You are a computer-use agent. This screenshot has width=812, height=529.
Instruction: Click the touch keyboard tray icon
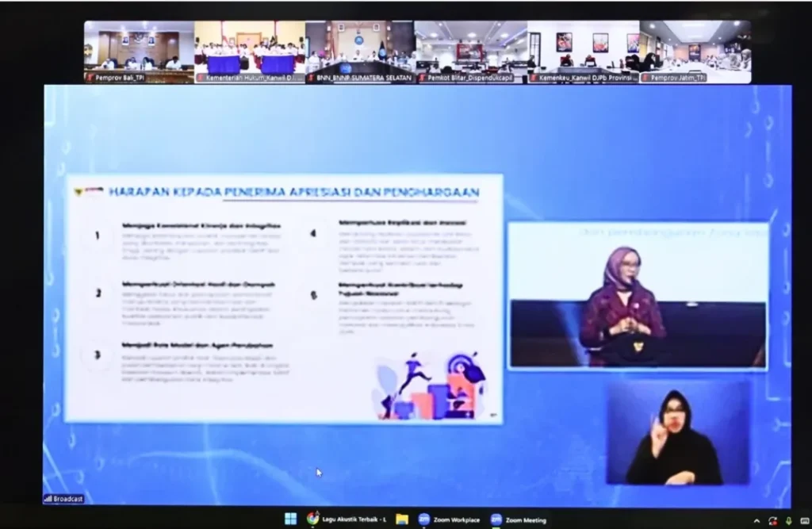[x=803, y=520]
